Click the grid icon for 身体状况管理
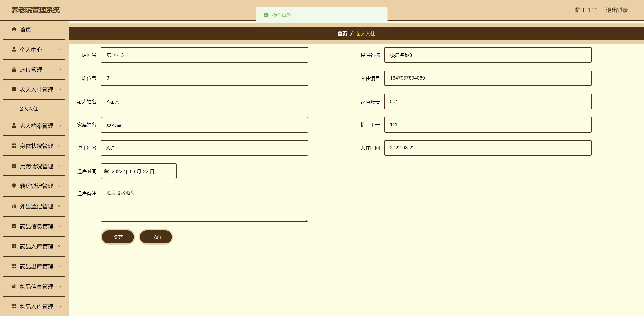The width and height of the screenshot is (644, 316). click(x=14, y=146)
